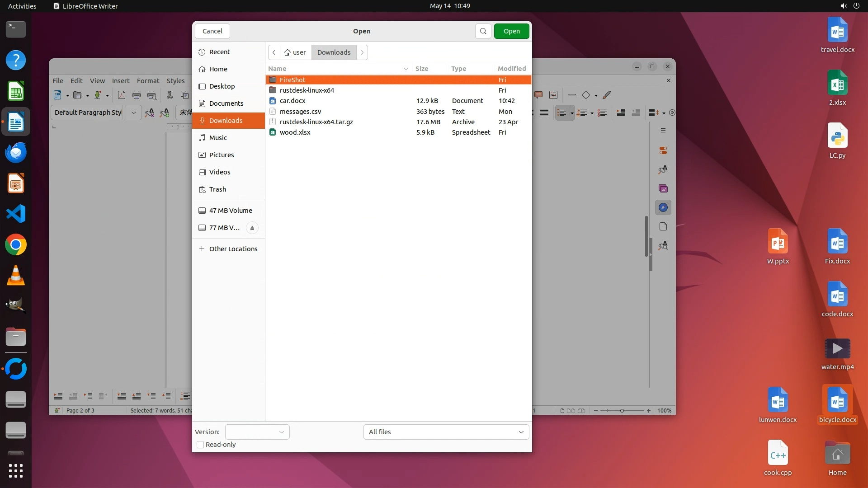
Task: Enable the Read-only checkbox
Action: tap(200, 445)
